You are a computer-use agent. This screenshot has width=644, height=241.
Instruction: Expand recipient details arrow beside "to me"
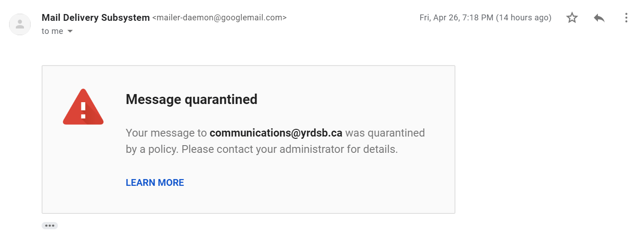tap(70, 31)
